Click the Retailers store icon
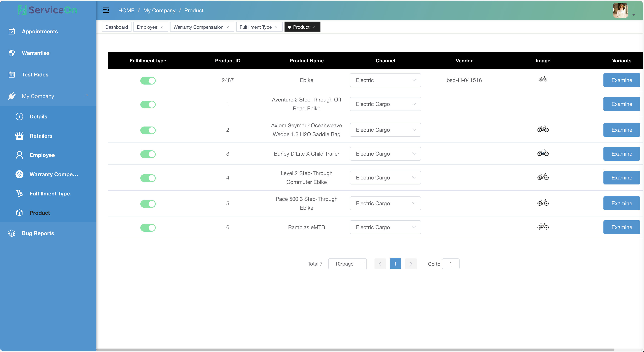The width and height of the screenshot is (644, 352). tap(19, 136)
